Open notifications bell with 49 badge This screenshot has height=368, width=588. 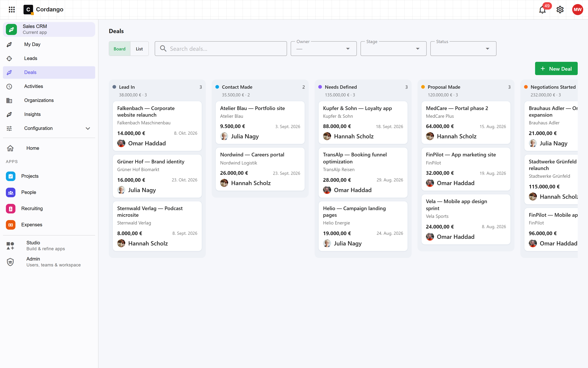click(542, 10)
